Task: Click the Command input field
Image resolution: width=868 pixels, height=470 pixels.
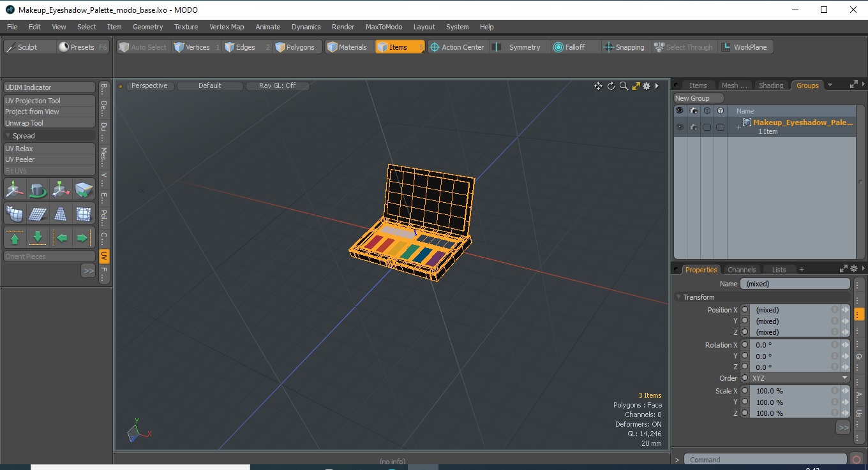Action: pyautogui.click(x=765, y=460)
